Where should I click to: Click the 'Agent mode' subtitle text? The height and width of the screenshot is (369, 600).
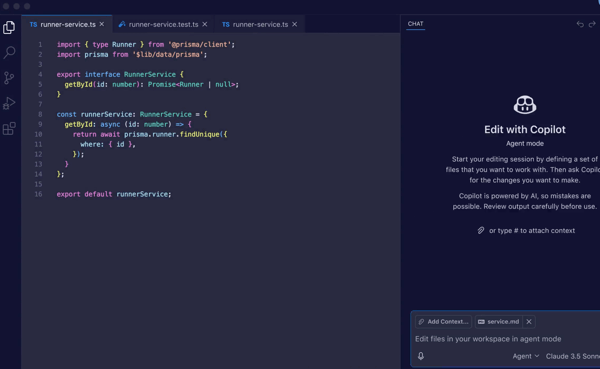[x=525, y=144]
